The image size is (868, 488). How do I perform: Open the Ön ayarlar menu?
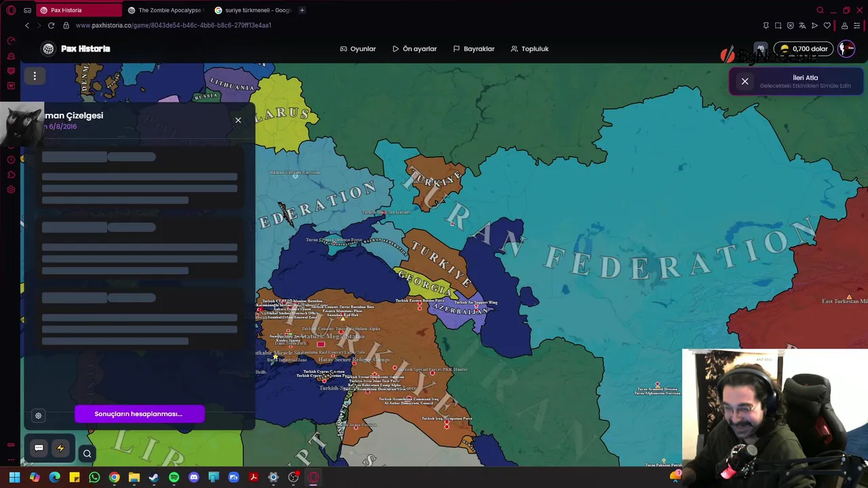[x=414, y=49]
